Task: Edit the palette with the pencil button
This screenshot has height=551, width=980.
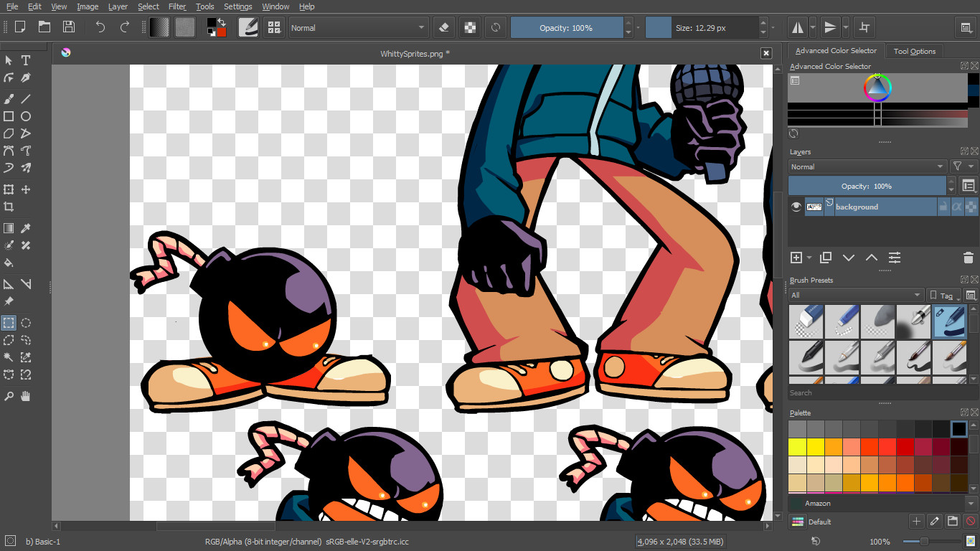Action: pyautogui.click(x=935, y=522)
